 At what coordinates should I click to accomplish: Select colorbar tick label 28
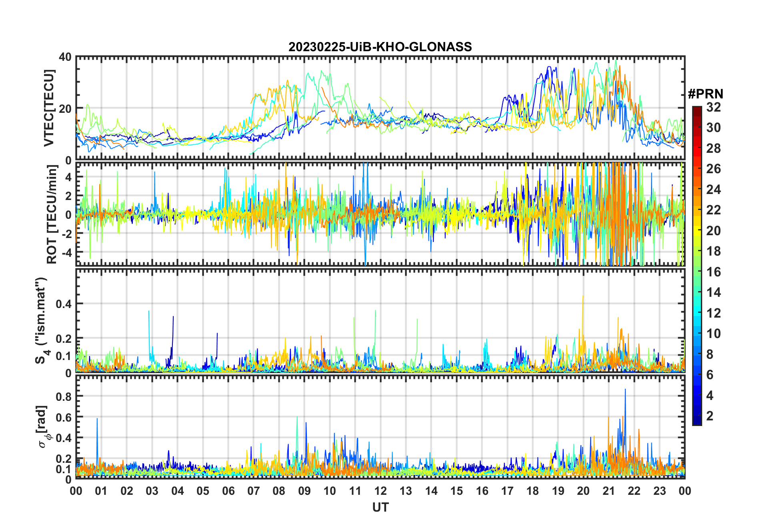713,148
